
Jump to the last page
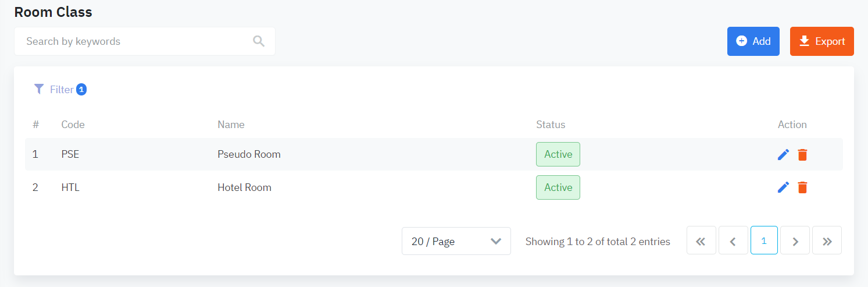pos(827,240)
